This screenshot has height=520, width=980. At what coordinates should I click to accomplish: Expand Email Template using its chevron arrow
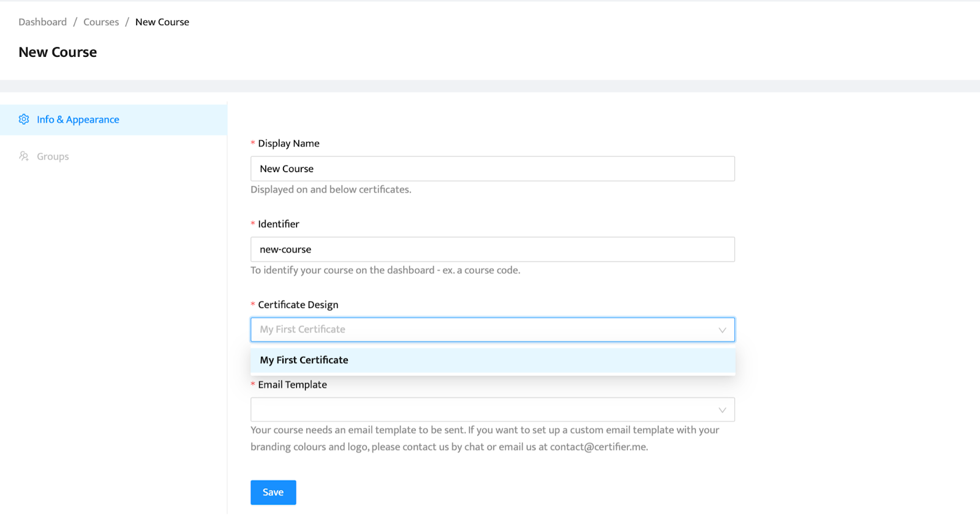pyautogui.click(x=722, y=410)
